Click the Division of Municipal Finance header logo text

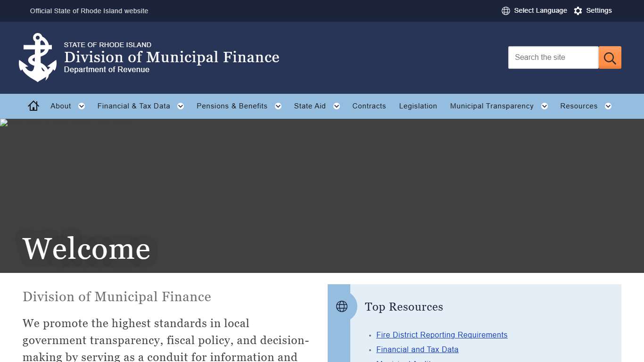pos(172,57)
